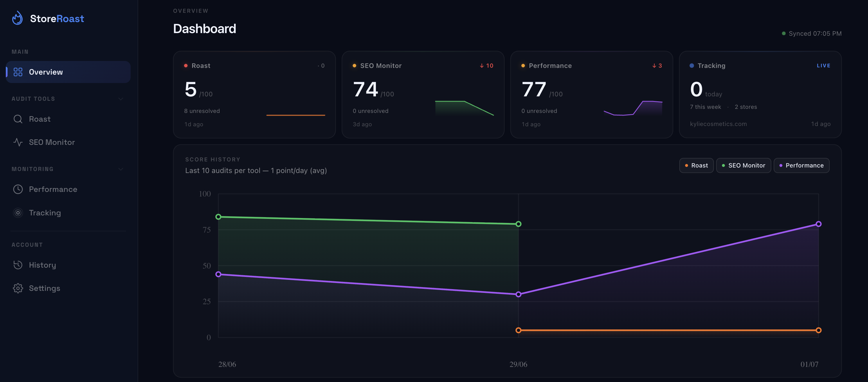Click the SEO Monitor green sparkline
This screenshot has width=868, height=382.
pyautogui.click(x=464, y=108)
